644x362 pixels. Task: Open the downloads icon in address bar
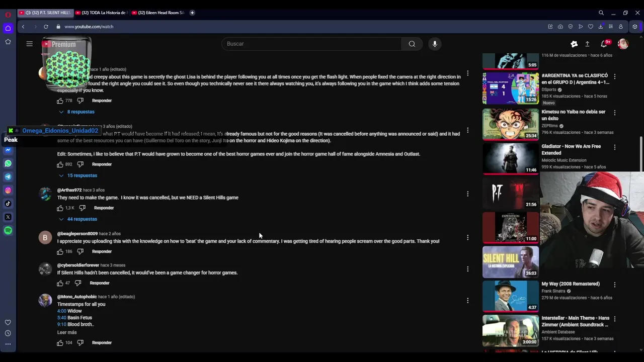pyautogui.click(x=601, y=27)
